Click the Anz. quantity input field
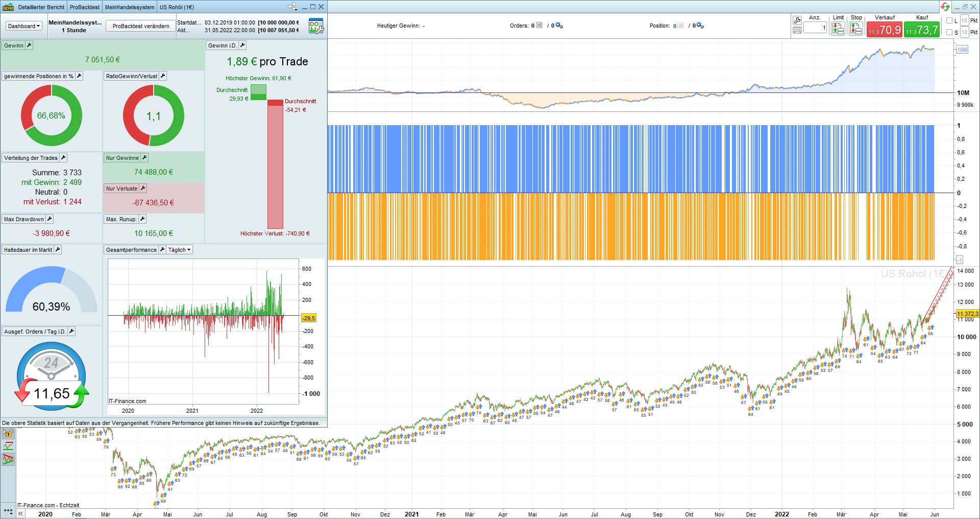This screenshot has height=519, width=980. [815, 28]
